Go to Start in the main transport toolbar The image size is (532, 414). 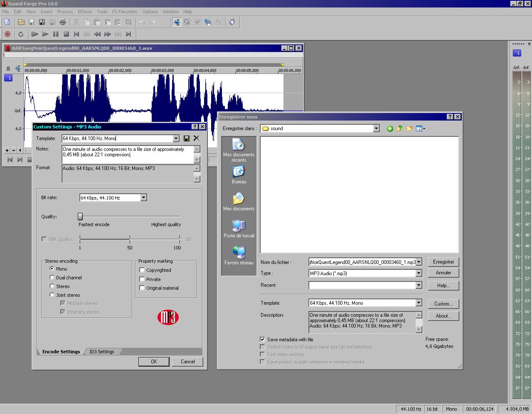(x=76, y=34)
